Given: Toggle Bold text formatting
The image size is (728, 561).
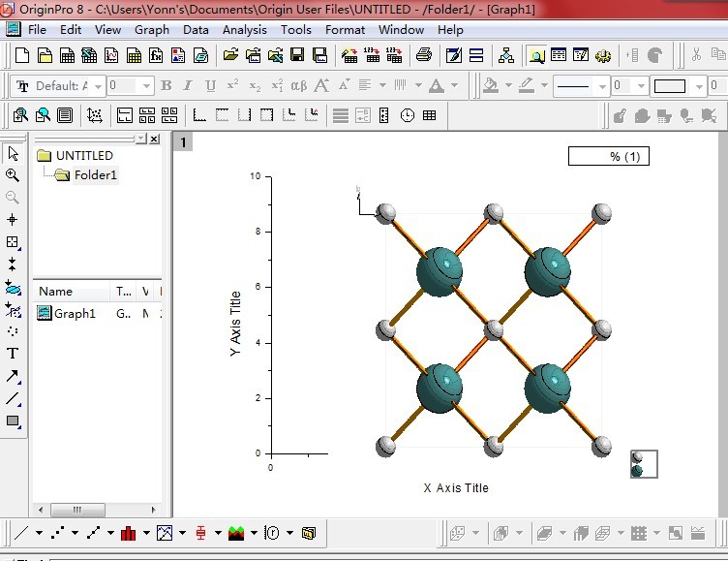Looking at the screenshot, I should coord(167,86).
